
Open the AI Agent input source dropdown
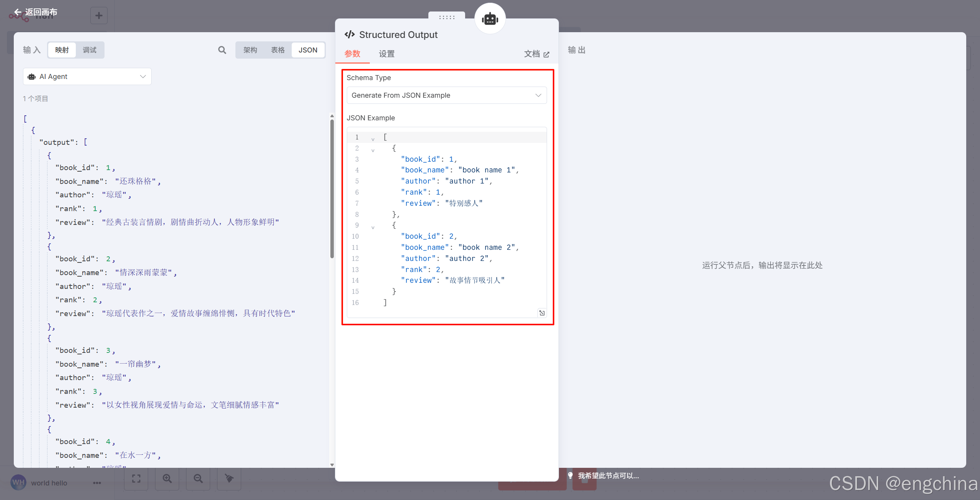87,77
